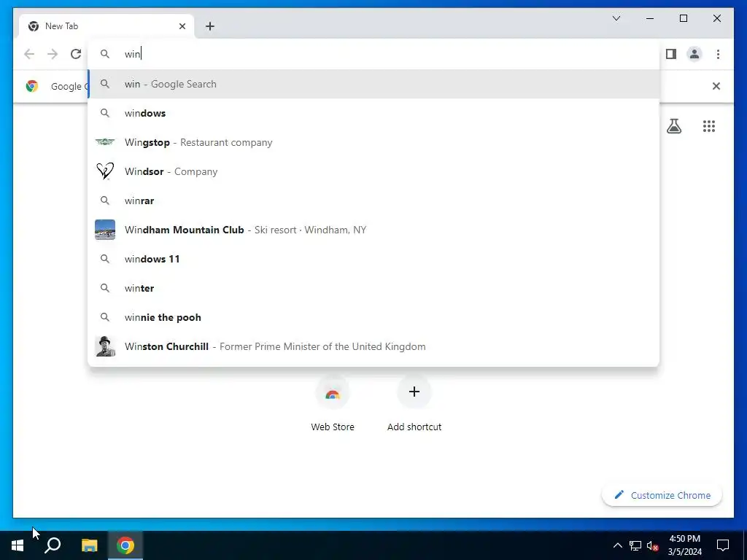Click the Windham Mountain Club thumbnail
Image resolution: width=747 pixels, height=560 pixels.
105,230
